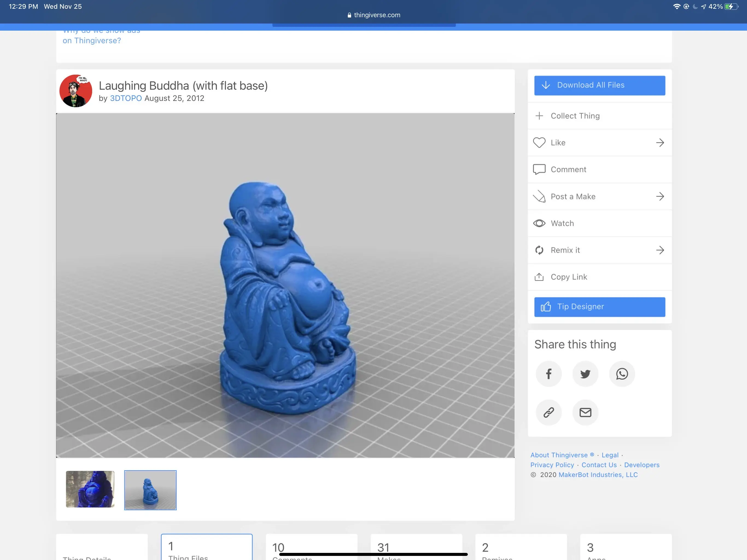Share the thing via email

pos(585,412)
